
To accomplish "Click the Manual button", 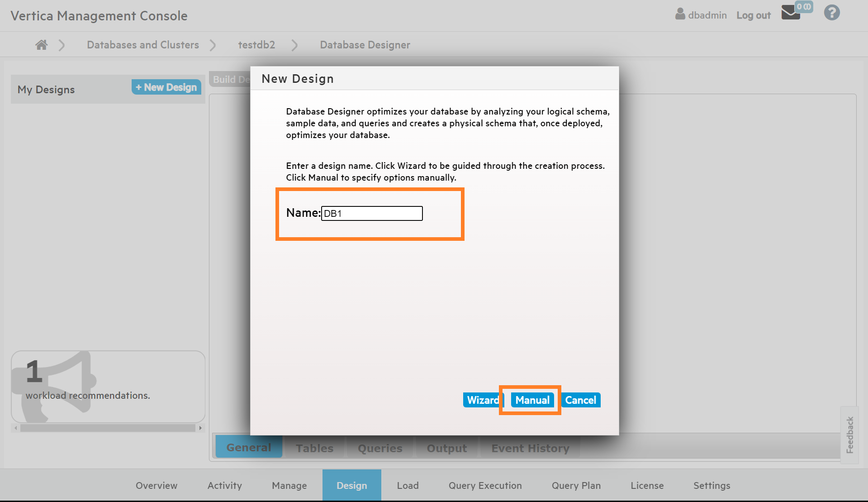I will tap(532, 400).
